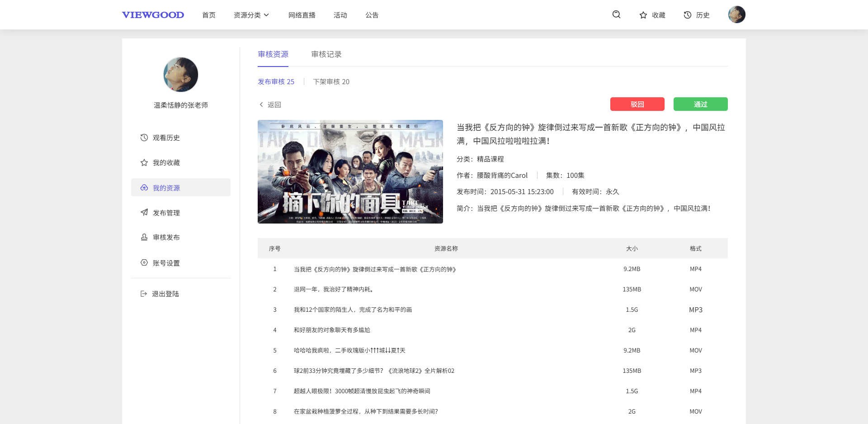Go to 首页 in the top navigation
The width and height of the screenshot is (868, 424).
209,15
